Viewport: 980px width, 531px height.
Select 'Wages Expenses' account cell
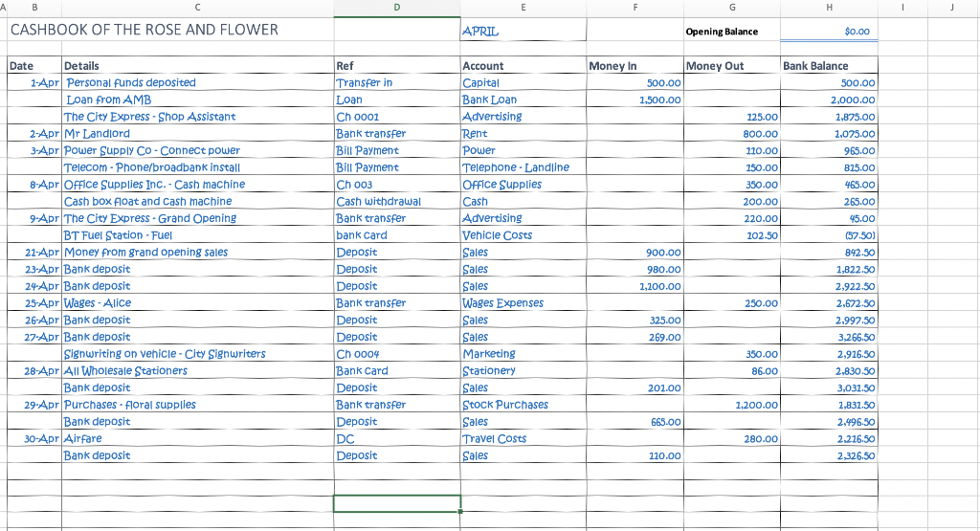[x=523, y=303]
